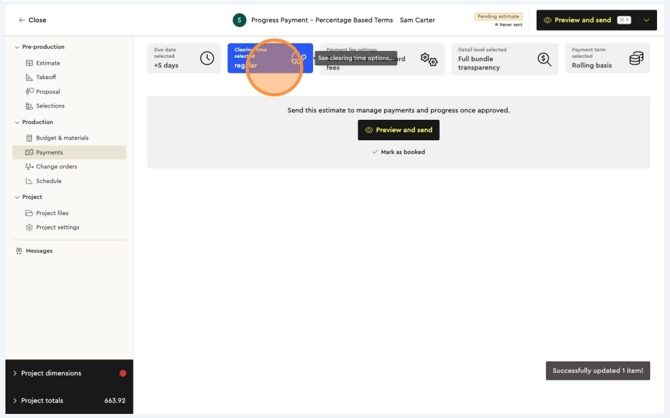Click the Close back button

tap(32, 20)
